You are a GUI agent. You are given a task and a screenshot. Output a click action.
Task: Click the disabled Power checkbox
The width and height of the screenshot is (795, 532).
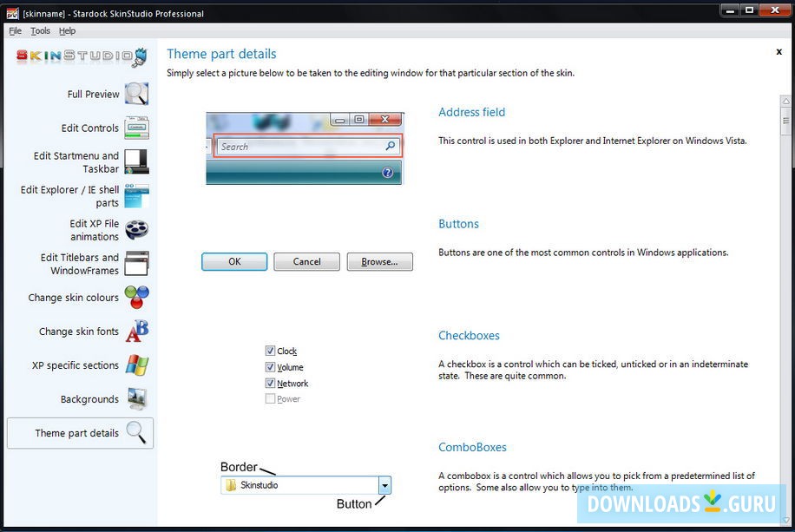tap(270, 398)
